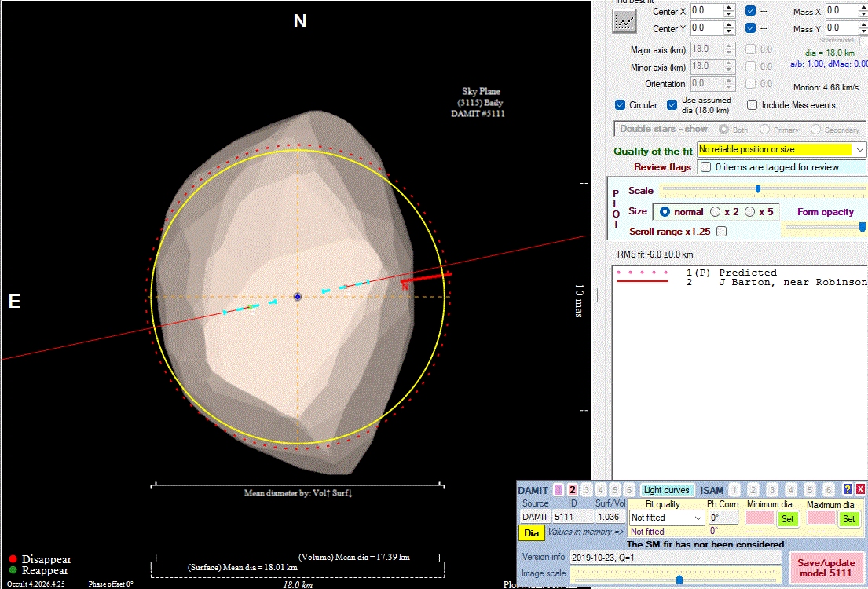Decrease Center X with down arrow
This screenshot has width=868, height=589.
[x=729, y=14]
